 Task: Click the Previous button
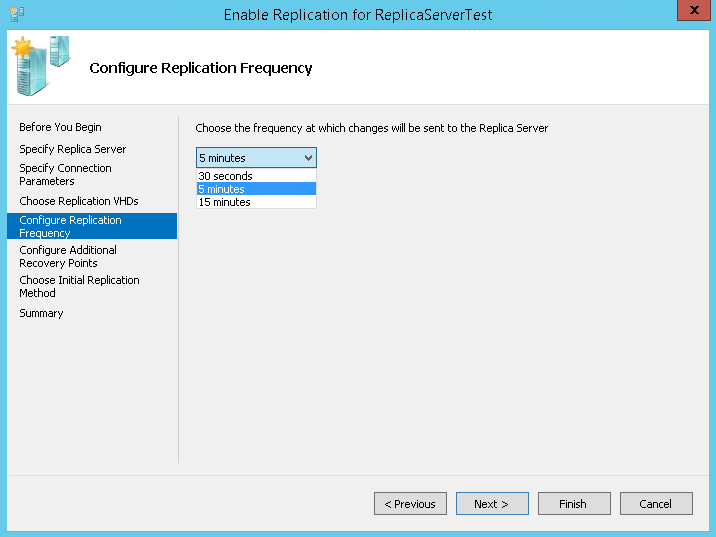pos(410,504)
